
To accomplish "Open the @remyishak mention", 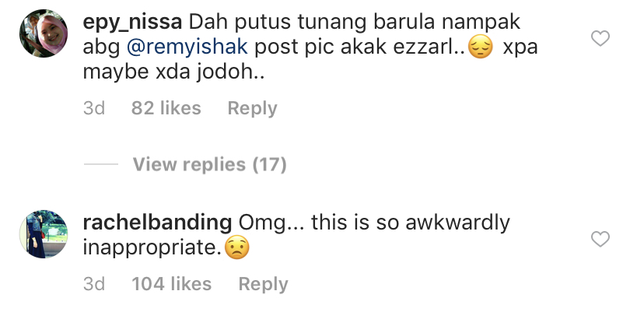I will [187, 47].
